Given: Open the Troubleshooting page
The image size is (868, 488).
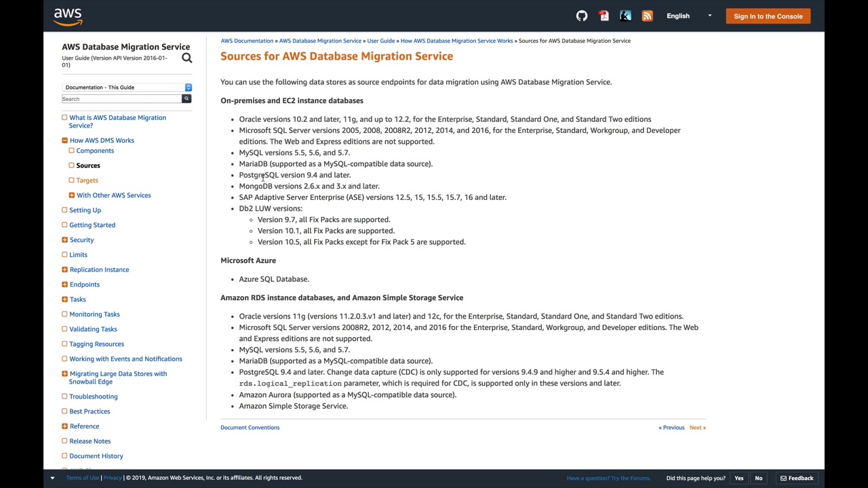Looking at the screenshot, I should (x=94, y=396).
